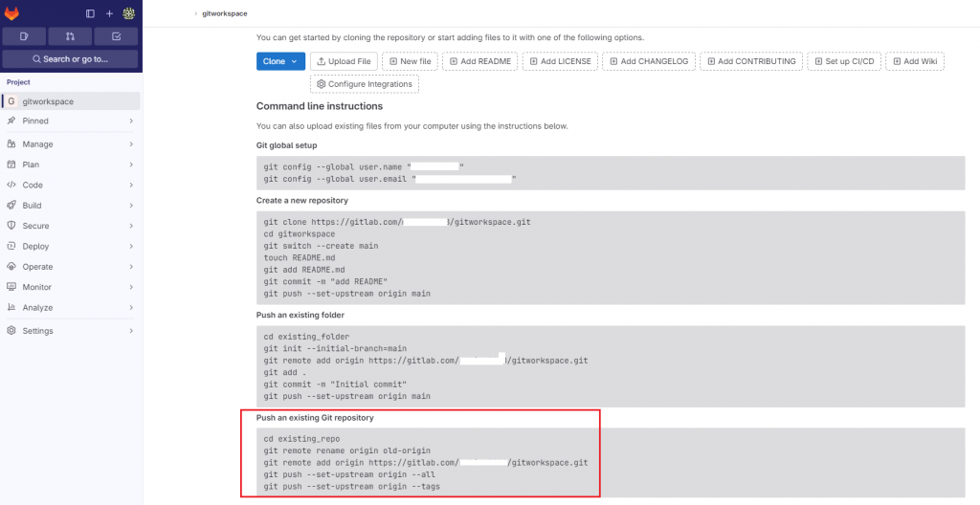This screenshot has height=505, width=980.
Task: Open the create new plus icon
Action: point(109,13)
